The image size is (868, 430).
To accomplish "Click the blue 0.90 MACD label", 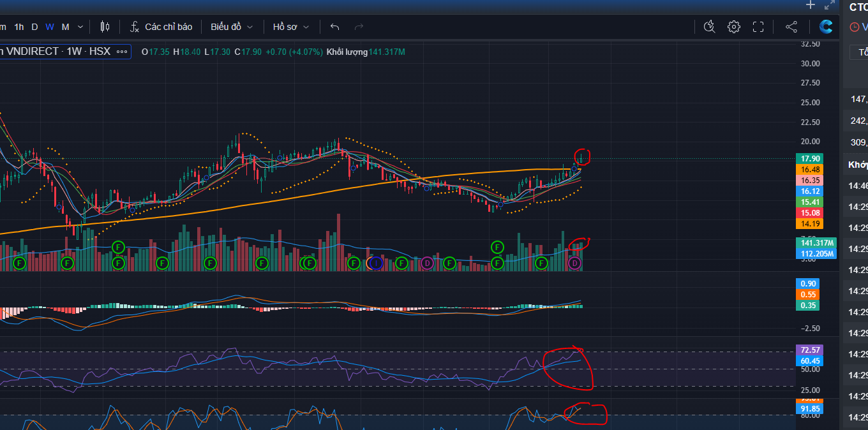I will [x=808, y=284].
